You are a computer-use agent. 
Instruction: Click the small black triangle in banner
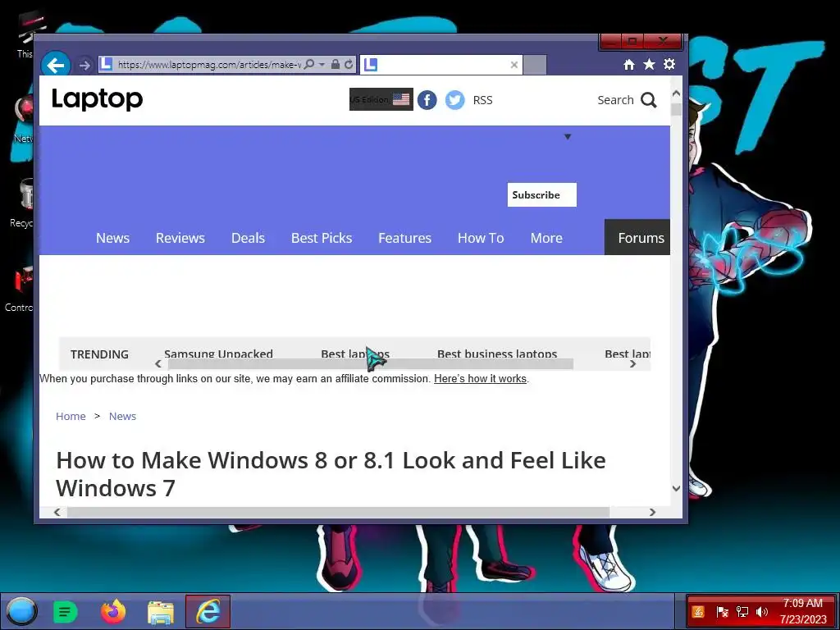click(x=568, y=137)
